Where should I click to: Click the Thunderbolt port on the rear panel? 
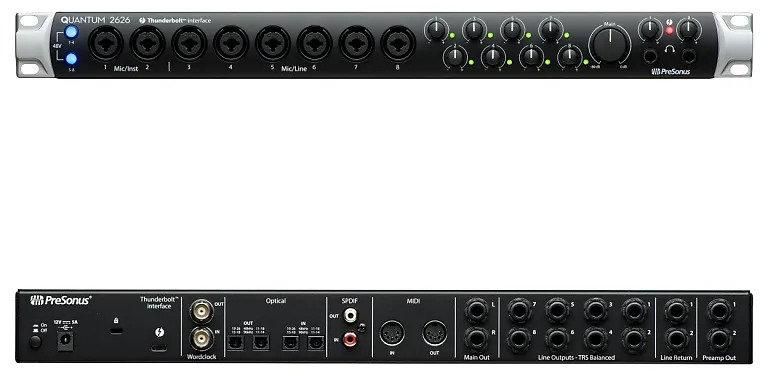point(159,348)
